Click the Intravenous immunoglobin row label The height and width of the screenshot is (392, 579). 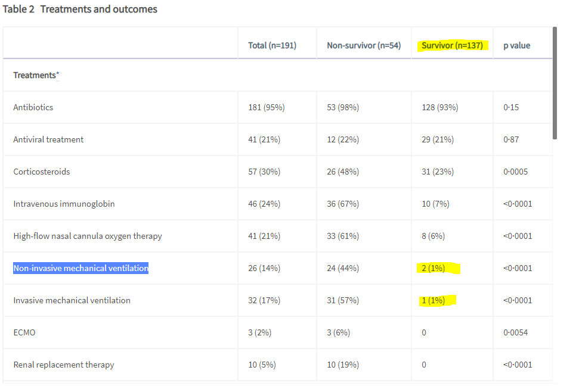(64, 204)
